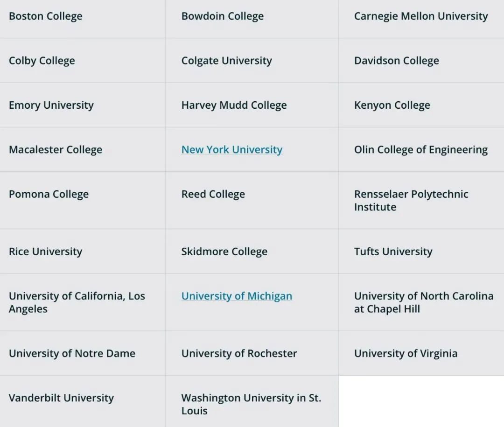Viewport: 504px width, 427px height.
Task: Select Olin College of Engineering
Action: (x=420, y=150)
